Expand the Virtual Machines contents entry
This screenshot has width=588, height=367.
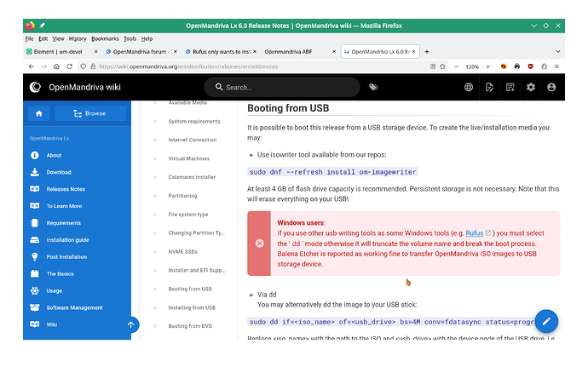155,158
